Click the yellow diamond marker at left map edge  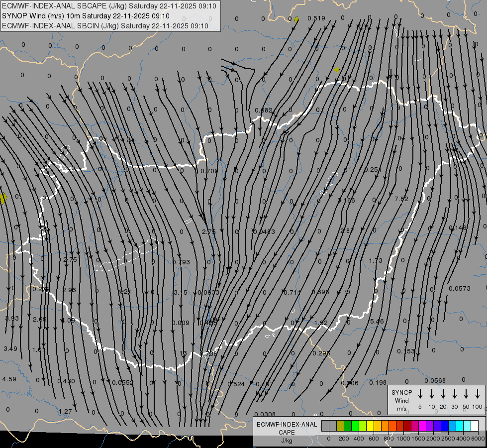[x=3, y=198]
